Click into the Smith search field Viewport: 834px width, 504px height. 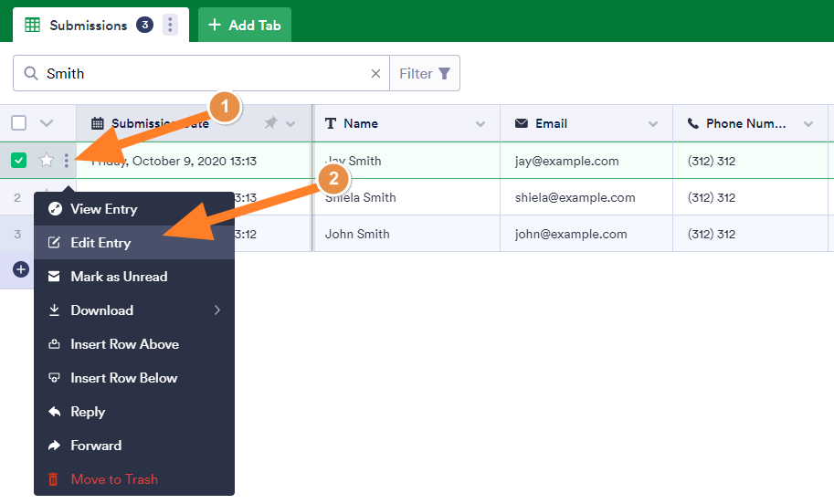pos(201,74)
